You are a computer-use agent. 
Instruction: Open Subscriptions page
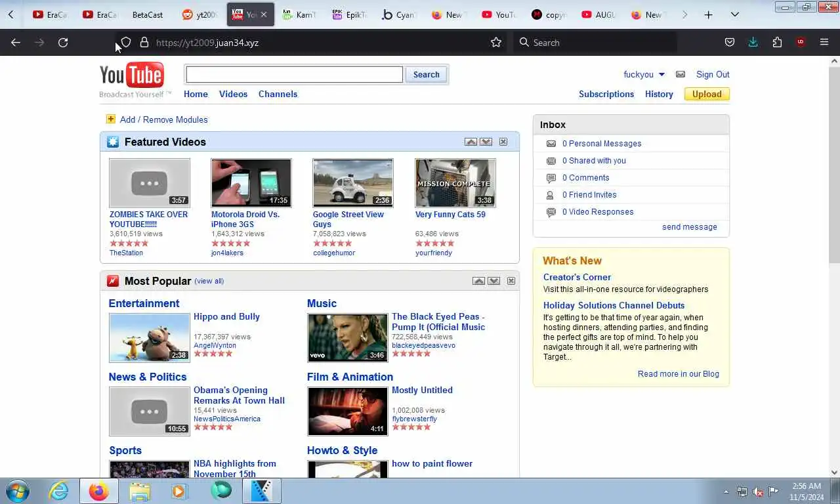tap(606, 94)
